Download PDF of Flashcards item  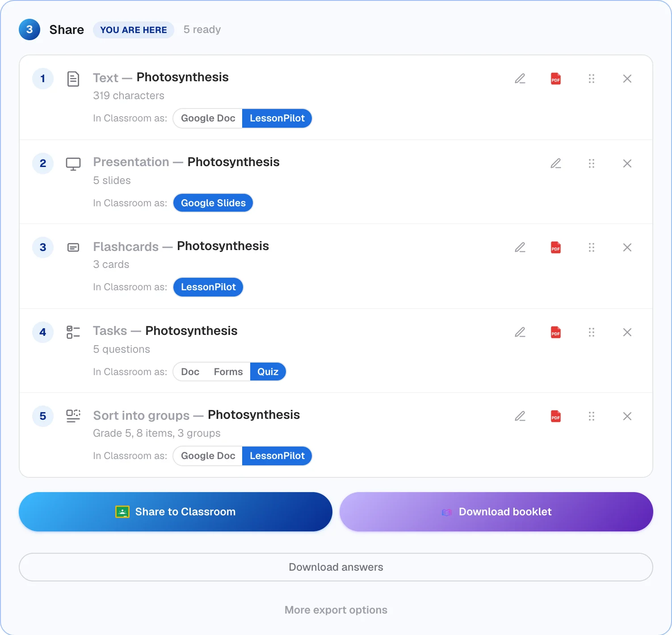click(x=556, y=247)
